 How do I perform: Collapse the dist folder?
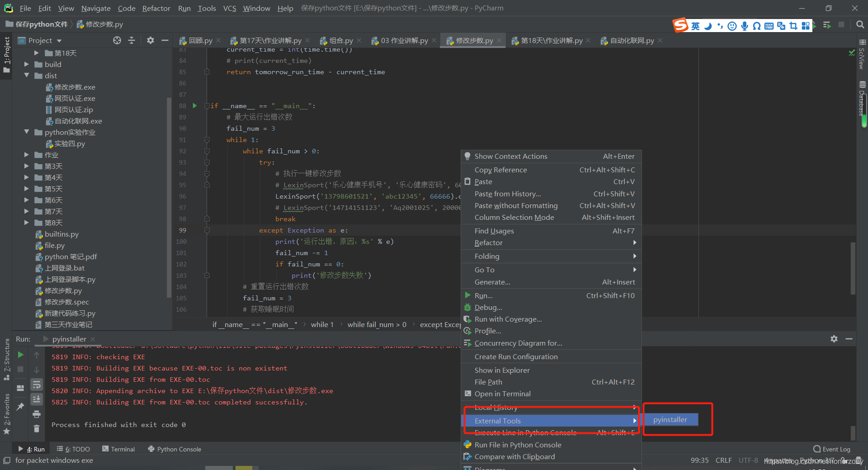coord(27,76)
